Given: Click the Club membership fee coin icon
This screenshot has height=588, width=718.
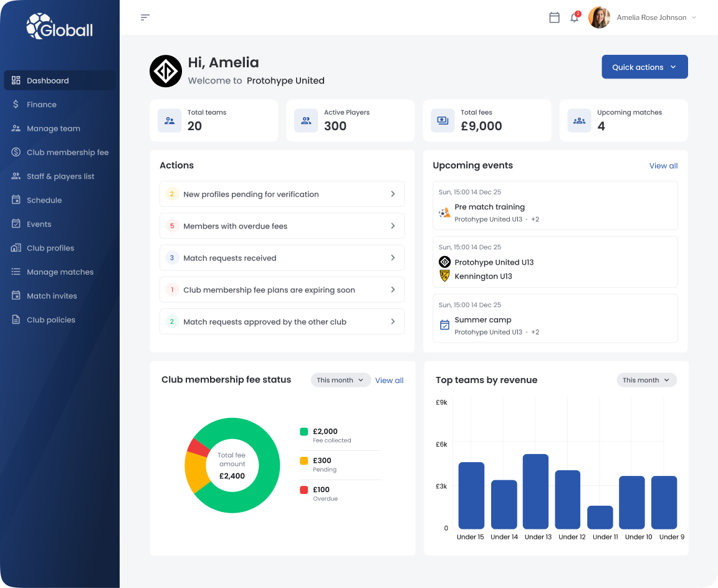Looking at the screenshot, I should (16, 152).
